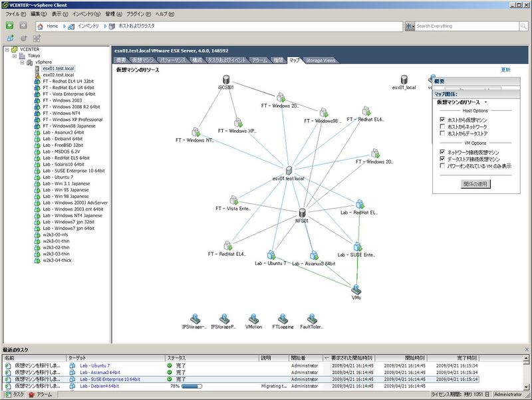
Task: Click the recent tasks scrollbar down arrow
Action: [526, 387]
